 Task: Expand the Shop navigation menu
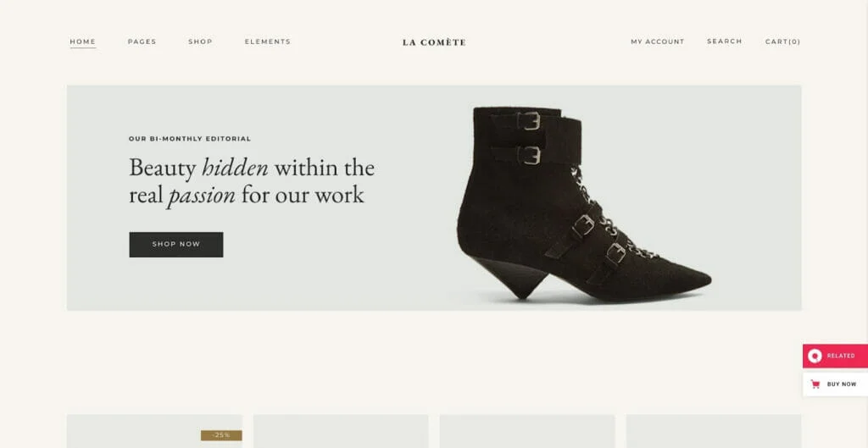200,41
